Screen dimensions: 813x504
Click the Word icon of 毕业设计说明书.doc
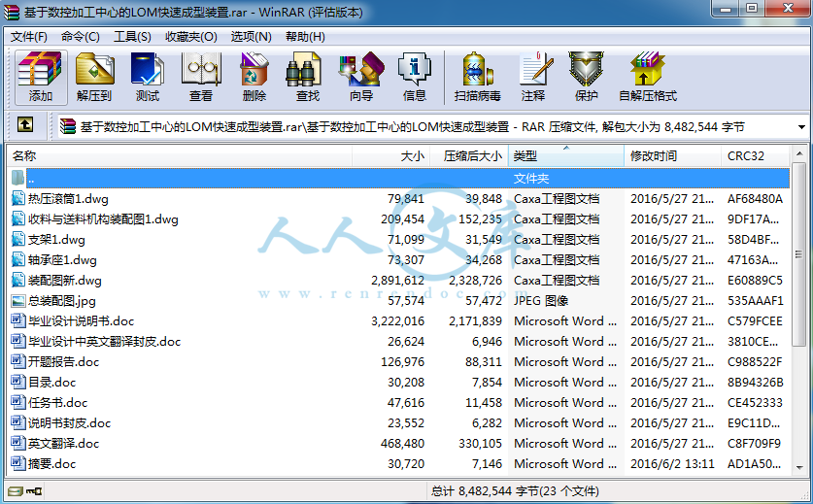tap(18, 321)
